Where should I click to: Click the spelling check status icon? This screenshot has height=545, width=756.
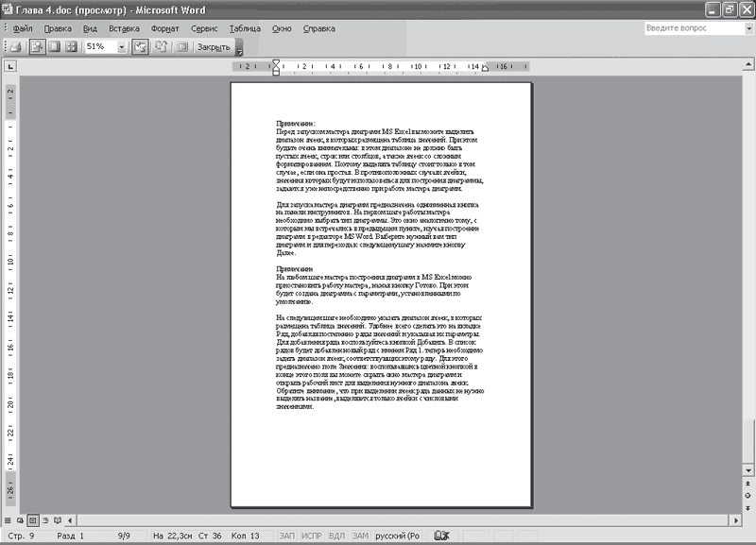440,536
